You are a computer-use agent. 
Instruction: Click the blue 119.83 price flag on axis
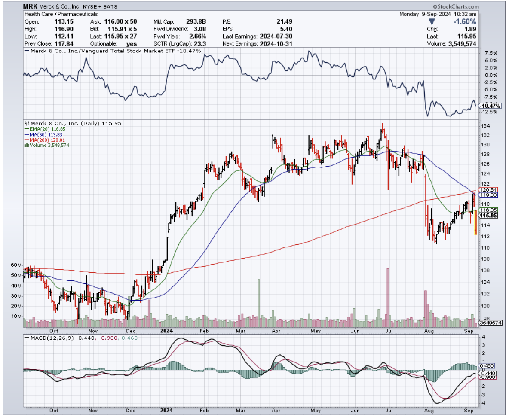488,195
